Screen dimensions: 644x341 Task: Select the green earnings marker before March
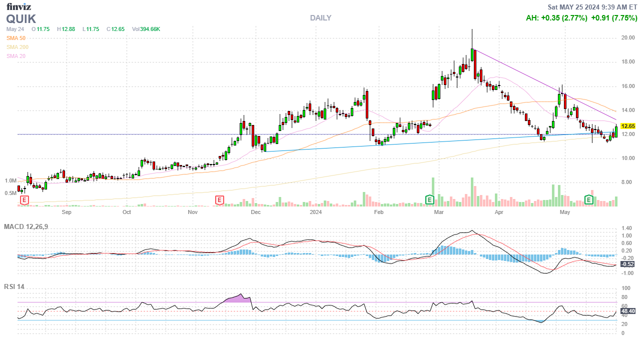(x=429, y=200)
